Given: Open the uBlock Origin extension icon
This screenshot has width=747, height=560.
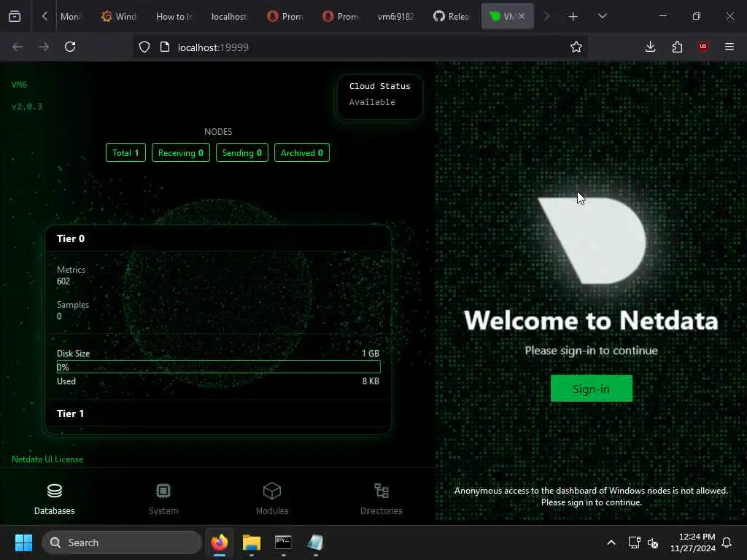Looking at the screenshot, I should click(703, 47).
